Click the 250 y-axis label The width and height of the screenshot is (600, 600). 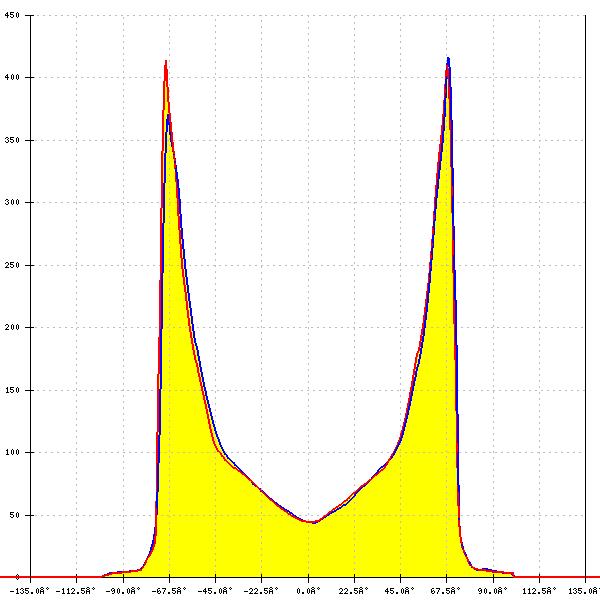click(x=12, y=265)
